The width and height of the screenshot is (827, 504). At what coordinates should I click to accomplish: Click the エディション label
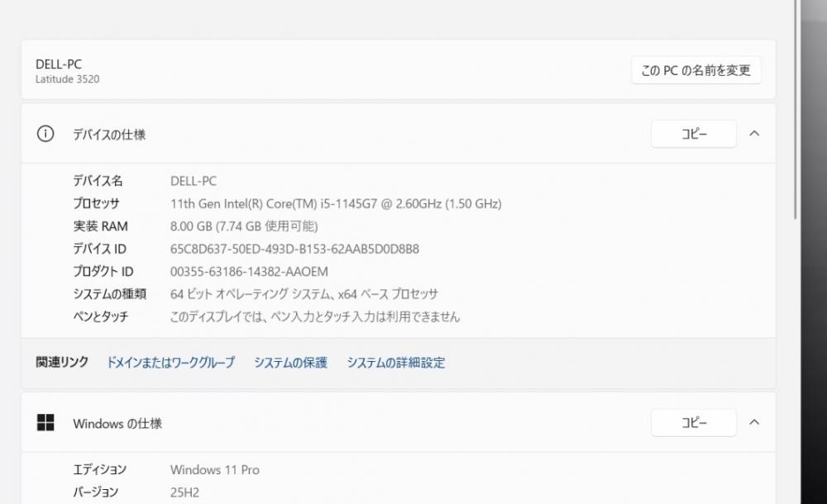pos(100,470)
